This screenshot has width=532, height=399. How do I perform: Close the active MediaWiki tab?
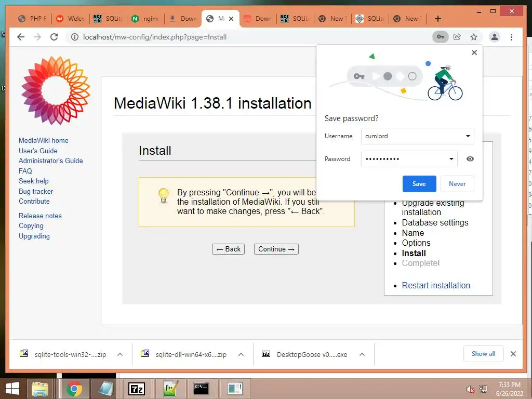(x=231, y=19)
